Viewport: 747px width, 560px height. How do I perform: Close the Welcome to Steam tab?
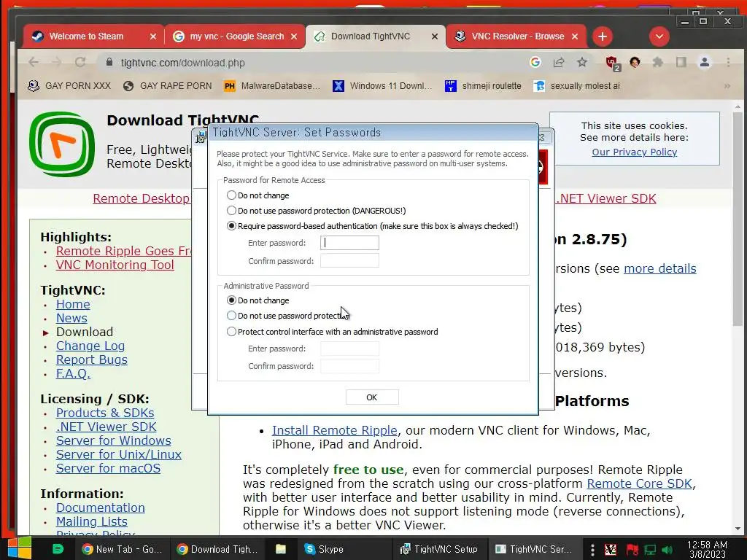click(x=153, y=36)
